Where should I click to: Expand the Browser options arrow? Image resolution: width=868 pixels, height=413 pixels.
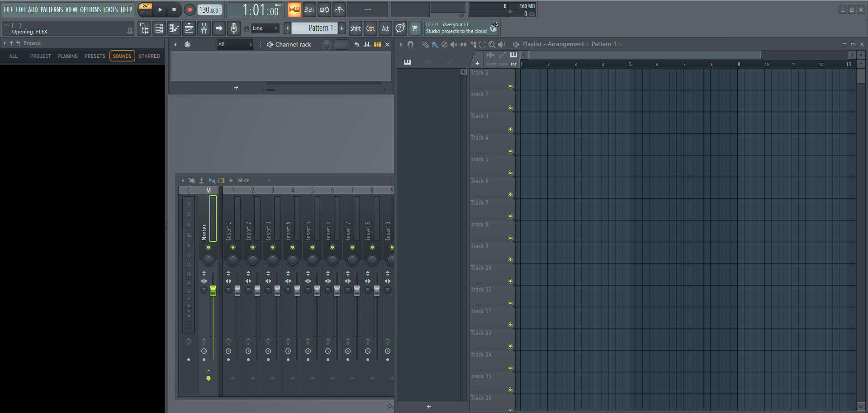pyautogui.click(x=5, y=43)
